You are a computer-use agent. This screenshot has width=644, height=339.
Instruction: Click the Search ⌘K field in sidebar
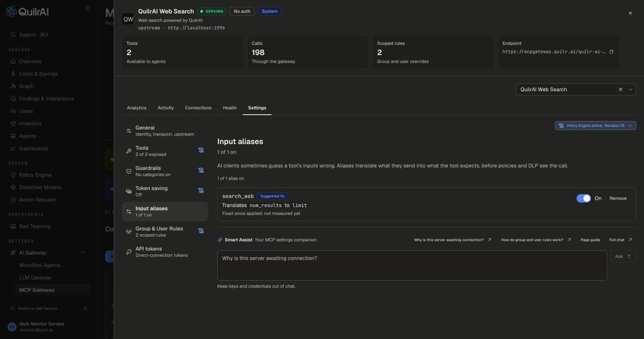48,35
